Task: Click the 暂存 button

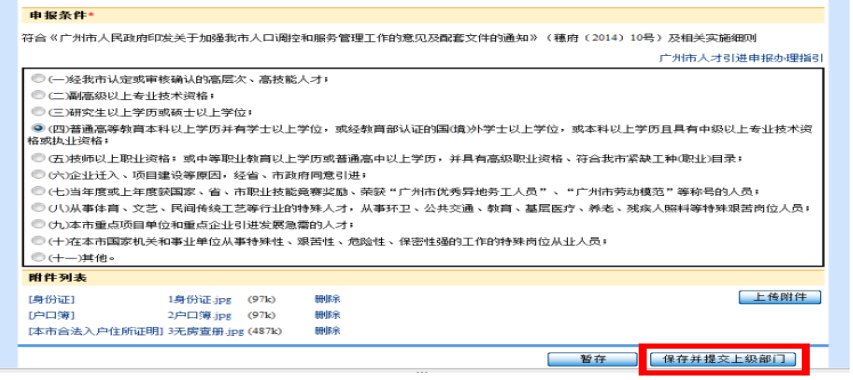Action: click(x=592, y=359)
